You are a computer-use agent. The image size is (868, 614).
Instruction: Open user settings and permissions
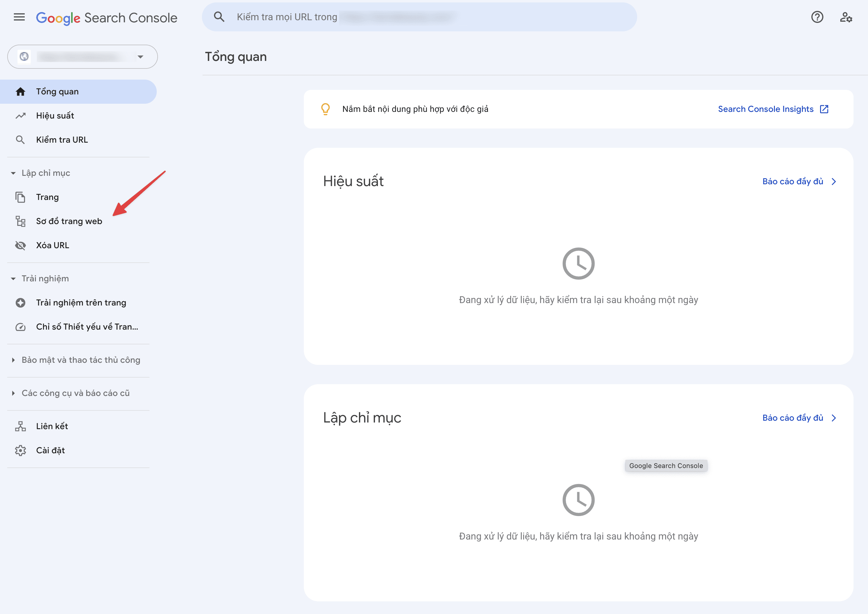pyautogui.click(x=846, y=17)
